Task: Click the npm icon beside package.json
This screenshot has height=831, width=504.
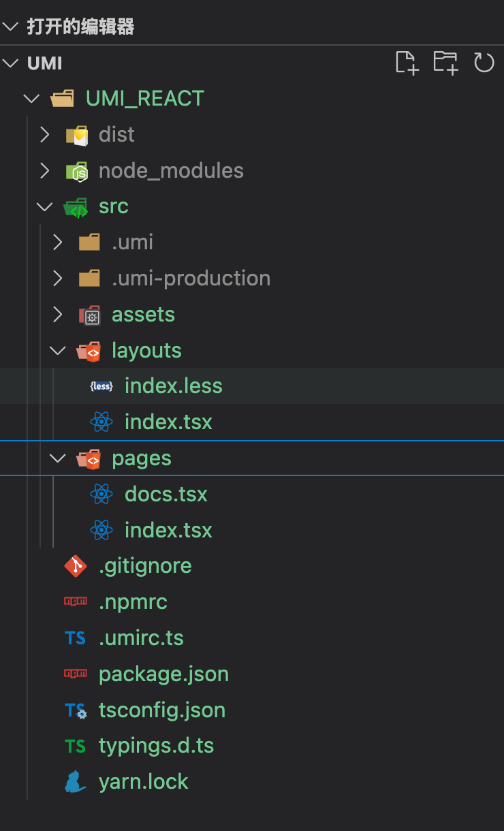Action: (76, 674)
